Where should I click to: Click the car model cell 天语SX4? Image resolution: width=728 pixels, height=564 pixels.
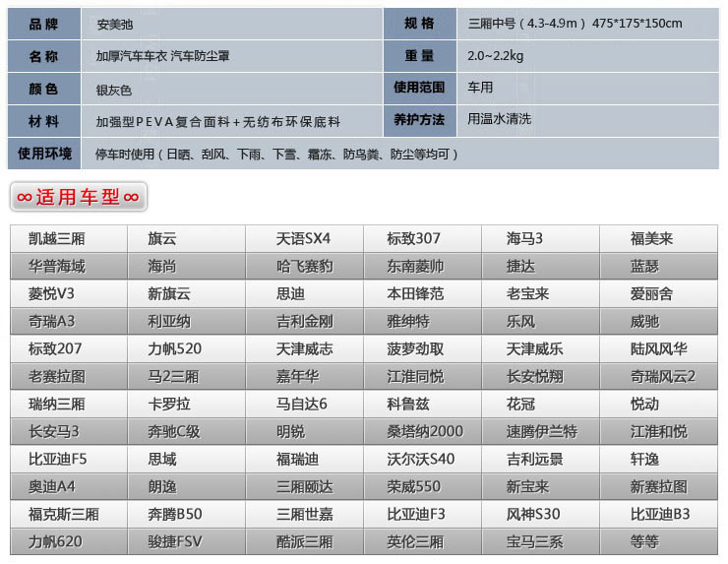(305, 239)
